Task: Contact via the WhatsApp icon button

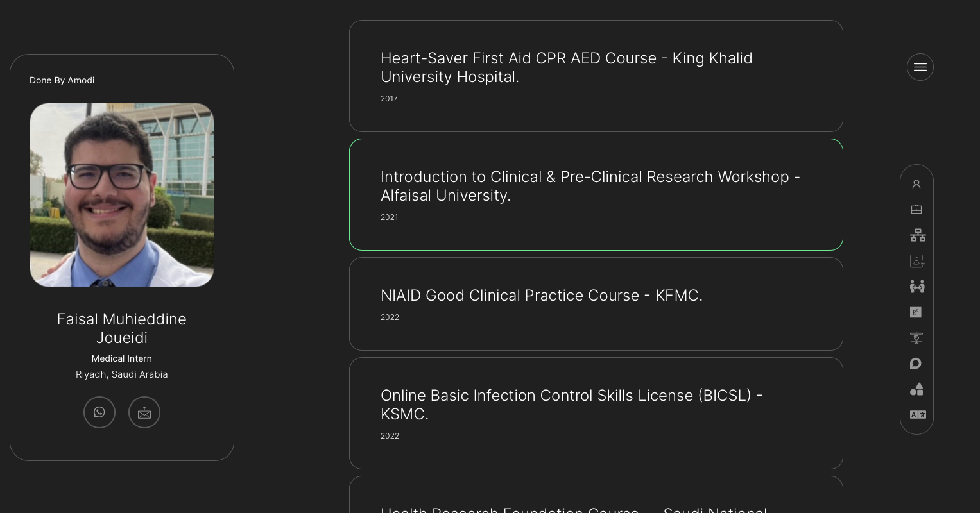Action: click(x=99, y=412)
